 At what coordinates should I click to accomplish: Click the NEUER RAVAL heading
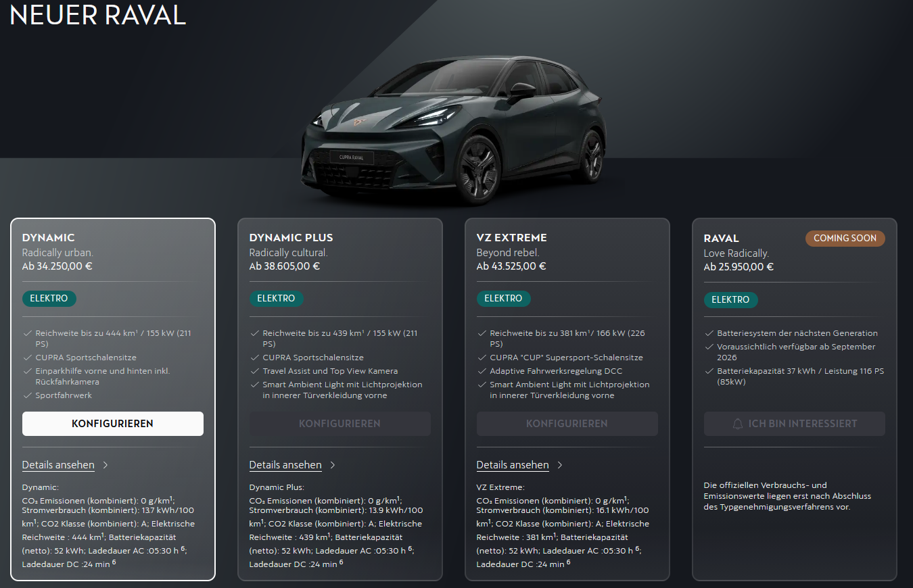[x=98, y=15]
